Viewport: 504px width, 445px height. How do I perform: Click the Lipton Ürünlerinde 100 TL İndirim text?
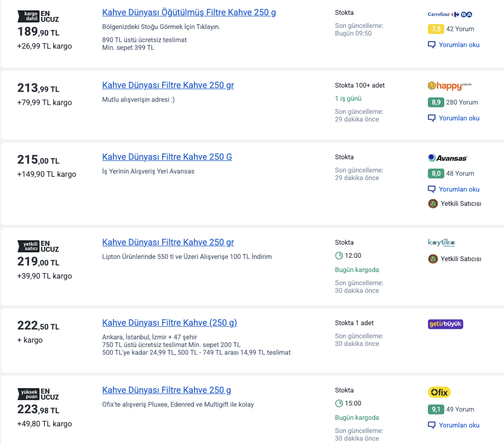tap(187, 257)
